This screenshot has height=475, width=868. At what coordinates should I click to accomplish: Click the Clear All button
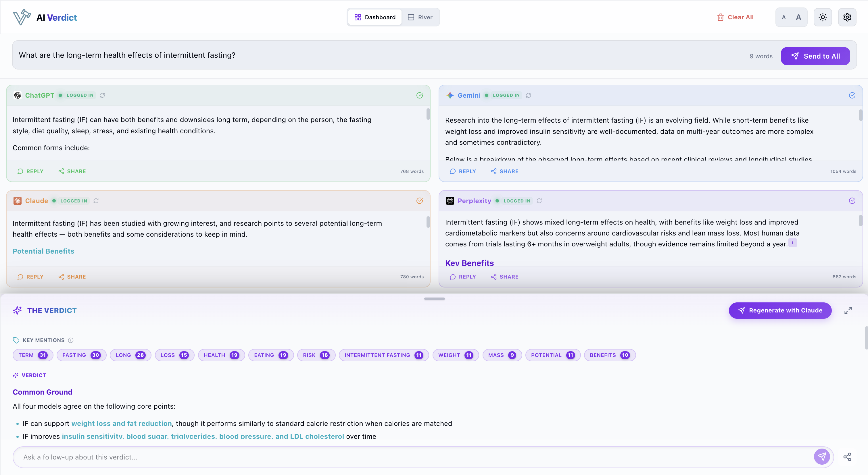[x=735, y=17]
